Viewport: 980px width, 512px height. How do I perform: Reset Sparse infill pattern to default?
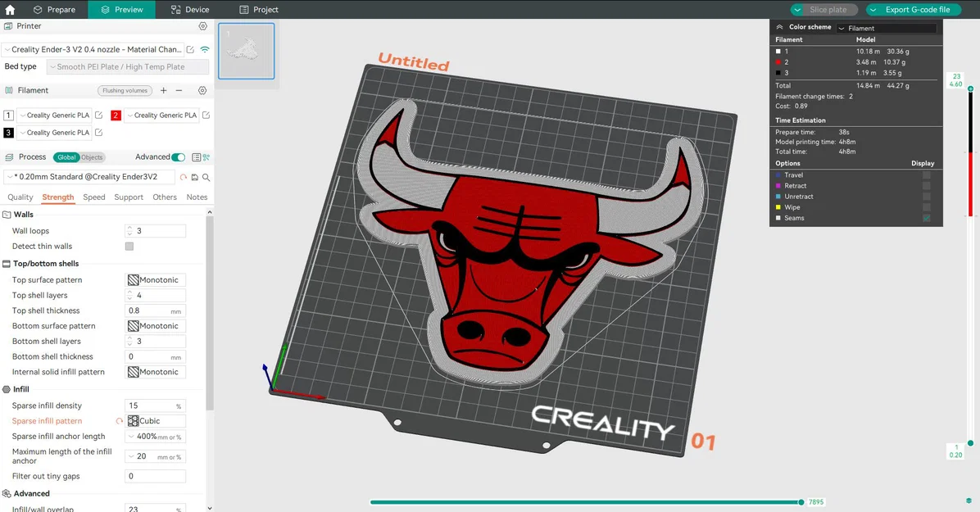pos(119,421)
